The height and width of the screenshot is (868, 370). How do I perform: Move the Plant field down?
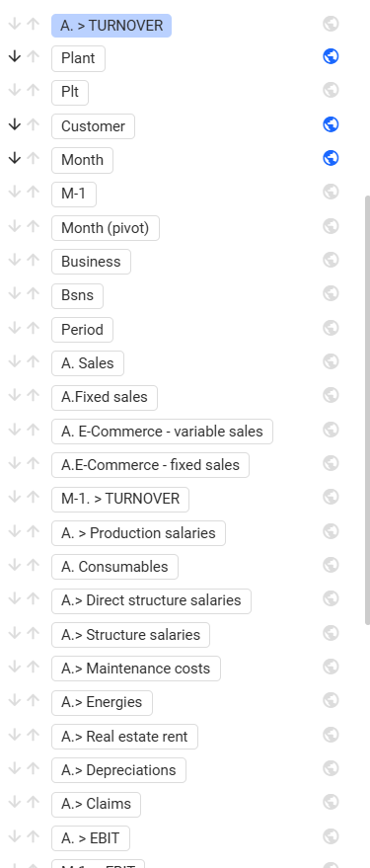(15, 56)
